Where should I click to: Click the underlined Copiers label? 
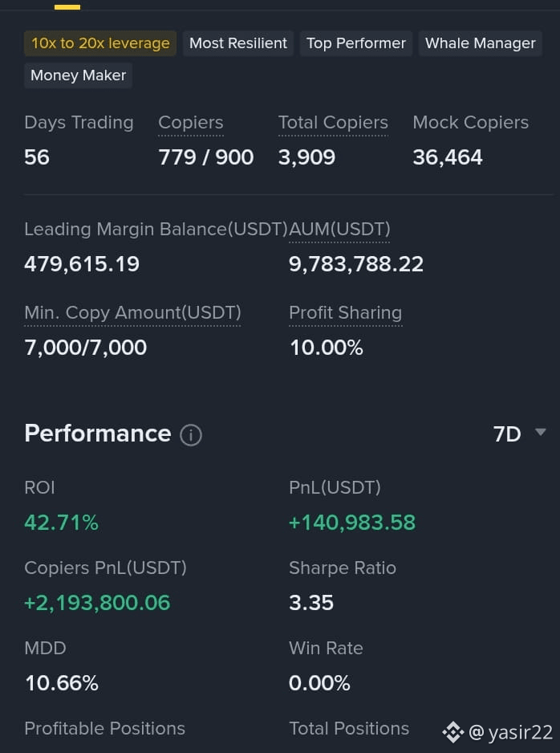coord(190,123)
